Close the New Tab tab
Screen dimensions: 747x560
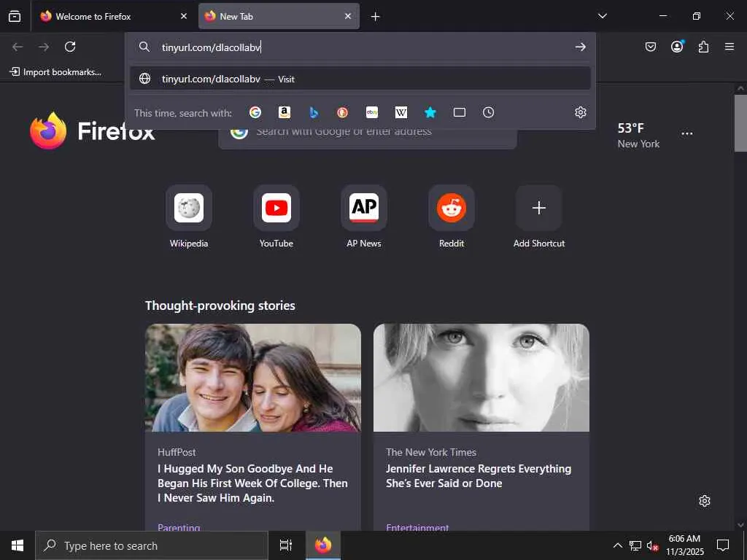tap(348, 16)
